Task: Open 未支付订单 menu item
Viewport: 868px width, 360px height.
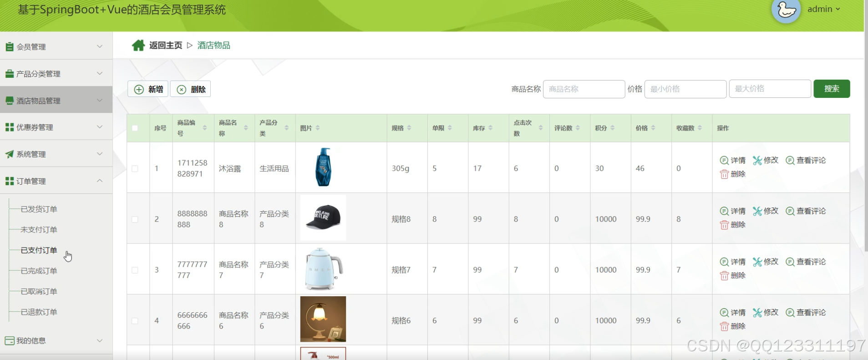Action: pos(39,229)
